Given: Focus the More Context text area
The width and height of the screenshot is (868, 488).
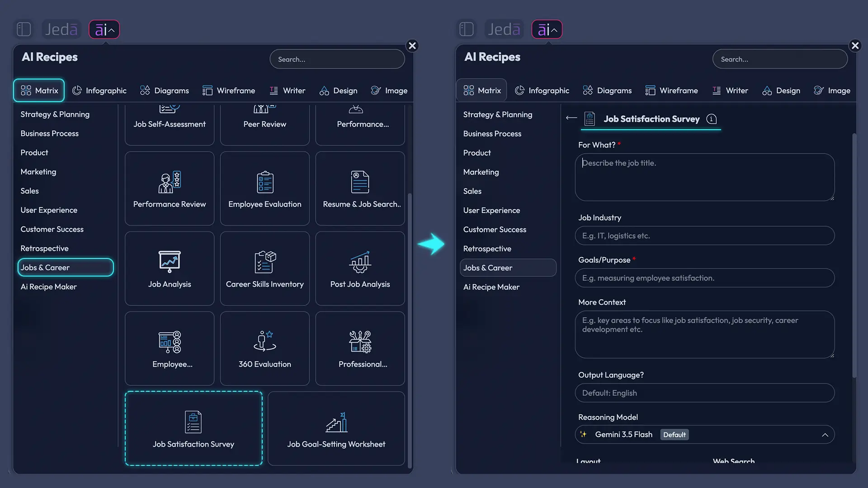Looking at the screenshot, I should pos(705,334).
